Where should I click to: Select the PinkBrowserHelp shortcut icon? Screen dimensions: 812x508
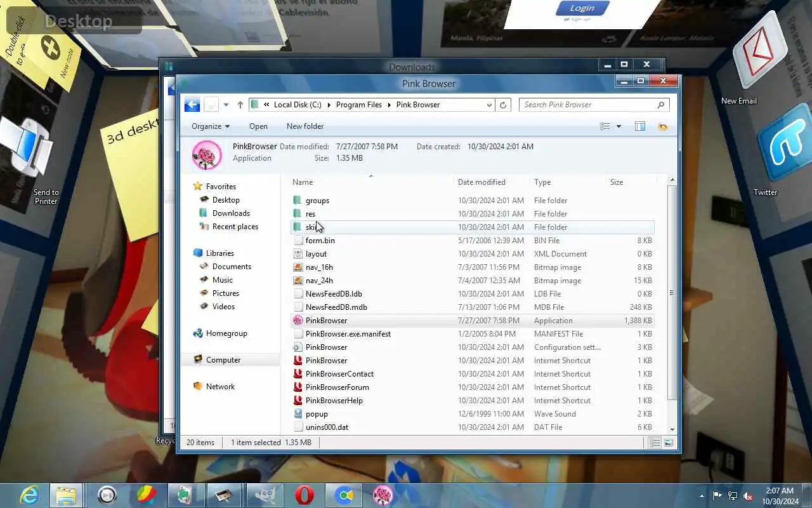[x=298, y=401]
